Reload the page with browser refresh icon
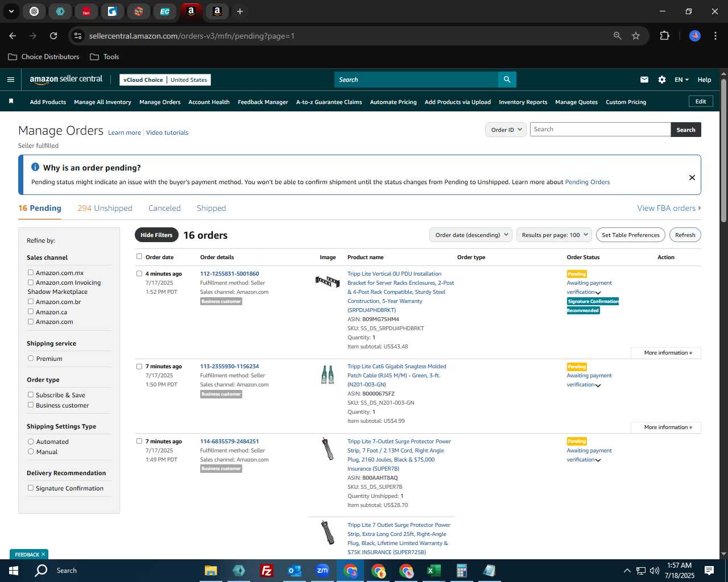The height and width of the screenshot is (582, 728). pos(53,36)
